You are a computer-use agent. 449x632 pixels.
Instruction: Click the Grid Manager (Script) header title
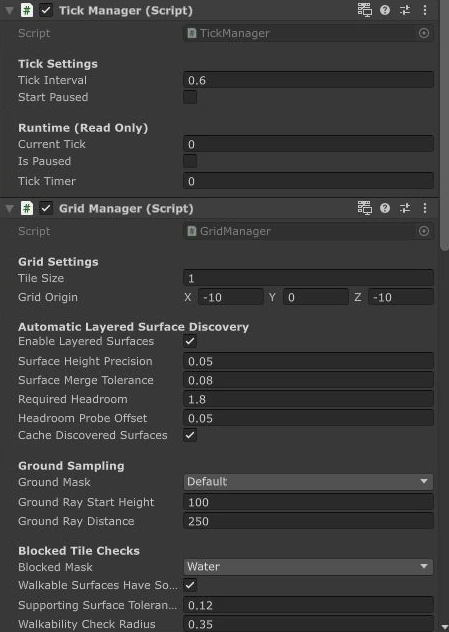(x=126, y=208)
